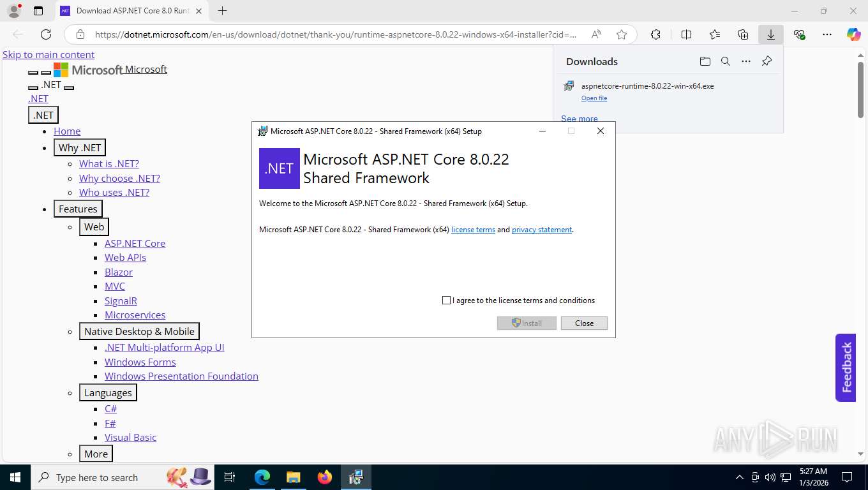The height and width of the screenshot is (490, 868).
Task: Open File Explorer from taskbar
Action: coord(293,477)
